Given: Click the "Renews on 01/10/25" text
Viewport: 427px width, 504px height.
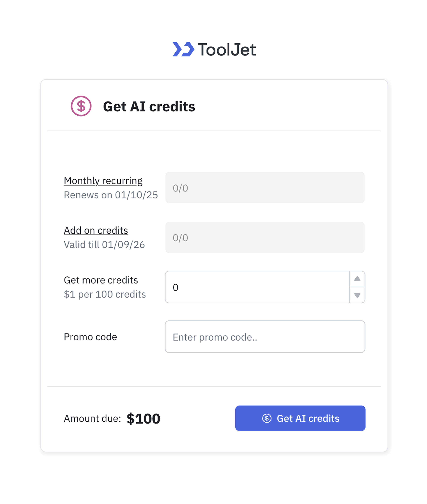Looking at the screenshot, I should [x=111, y=195].
